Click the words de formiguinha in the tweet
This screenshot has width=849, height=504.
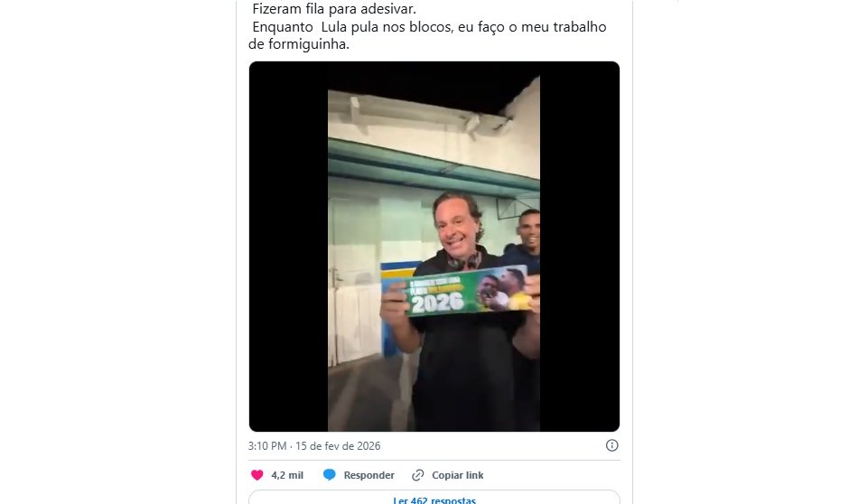[299, 44]
